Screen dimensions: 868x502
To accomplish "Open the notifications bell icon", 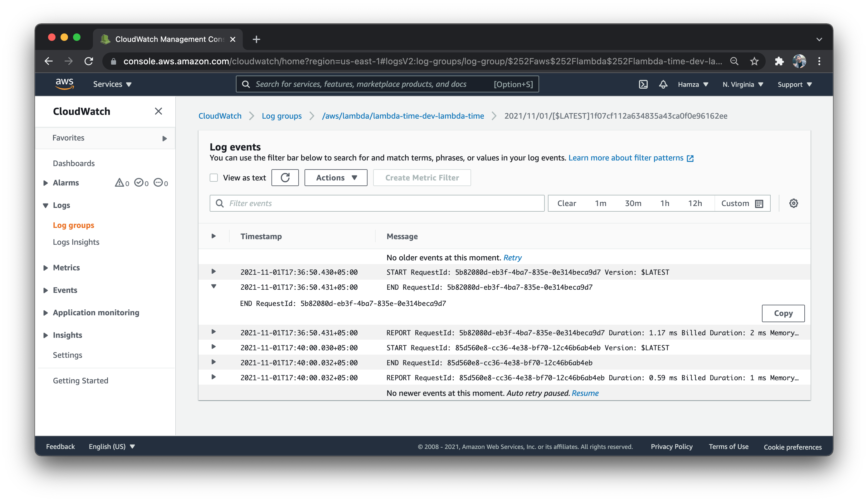I will point(663,84).
